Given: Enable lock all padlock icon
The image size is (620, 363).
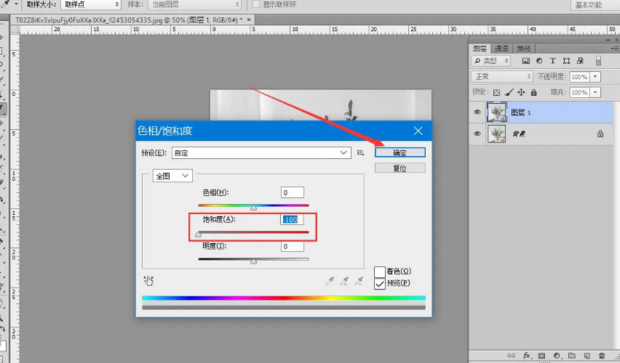Looking at the screenshot, I should 533,93.
